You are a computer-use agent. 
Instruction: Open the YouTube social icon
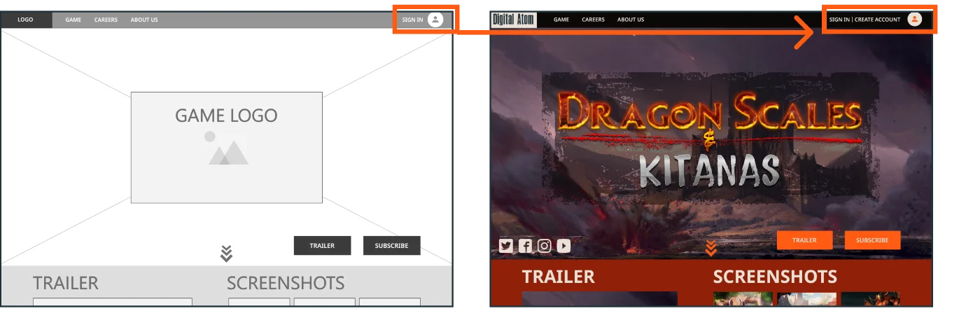564,246
